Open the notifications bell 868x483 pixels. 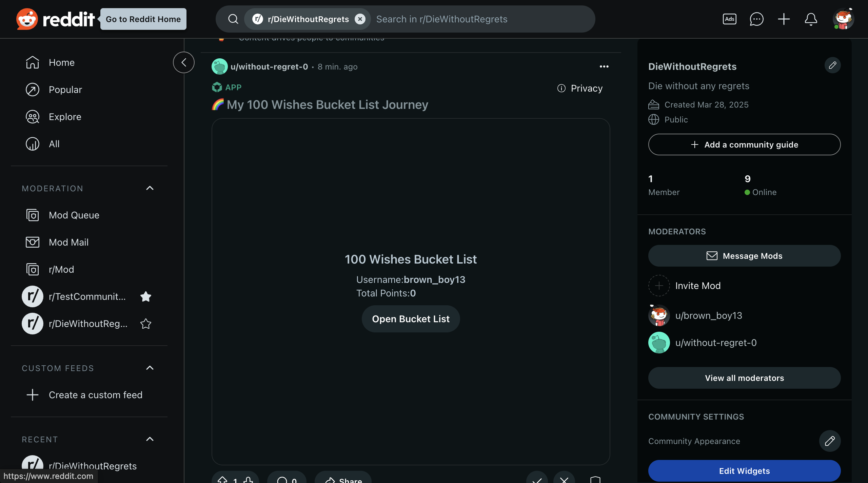(x=811, y=19)
